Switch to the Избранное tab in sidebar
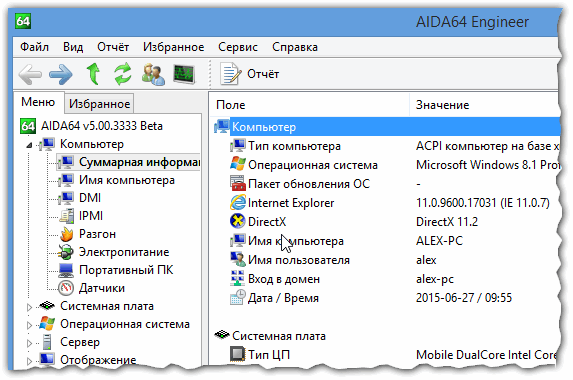The image size is (573, 380). [99, 104]
